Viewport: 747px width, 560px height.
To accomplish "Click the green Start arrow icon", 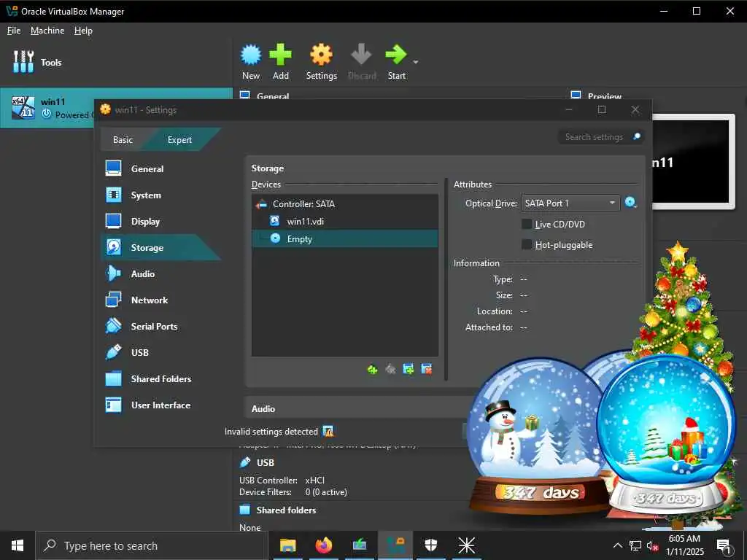I will click(x=396, y=55).
